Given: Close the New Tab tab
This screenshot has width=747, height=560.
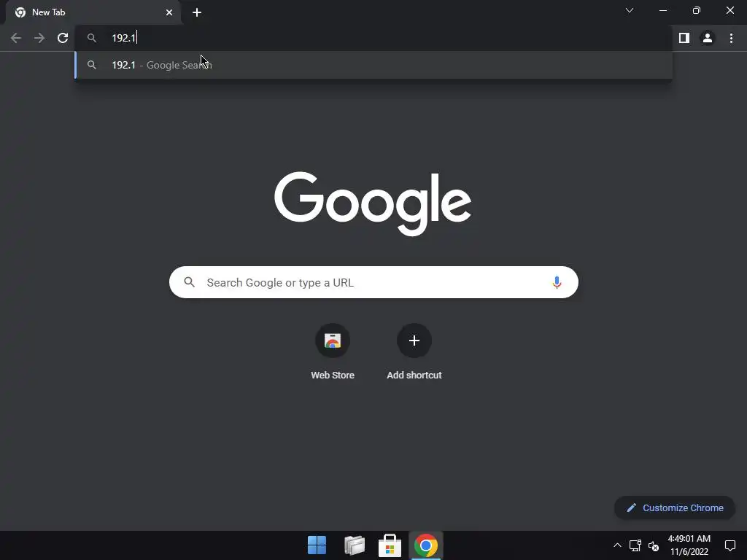Looking at the screenshot, I should [169, 12].
